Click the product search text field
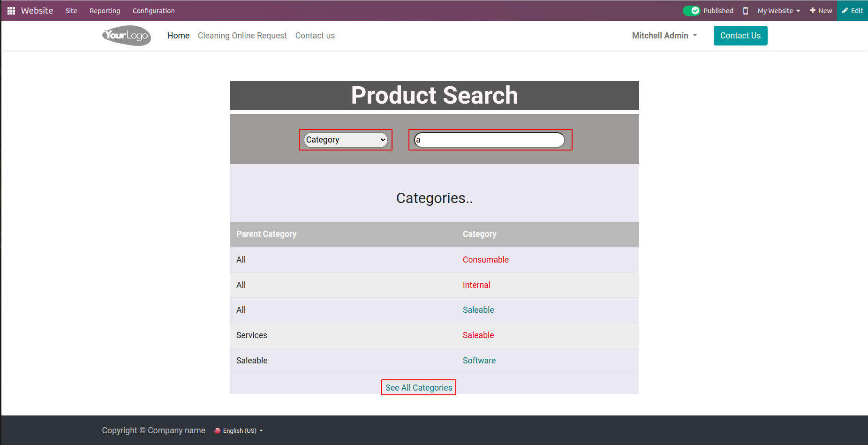 click(x=490, y=140)
